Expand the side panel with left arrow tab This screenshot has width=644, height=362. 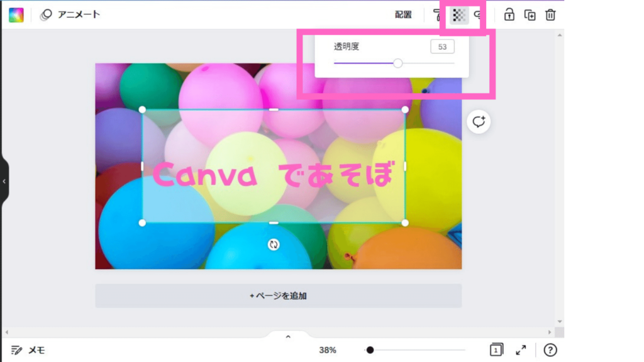click(x=4, y=181)
